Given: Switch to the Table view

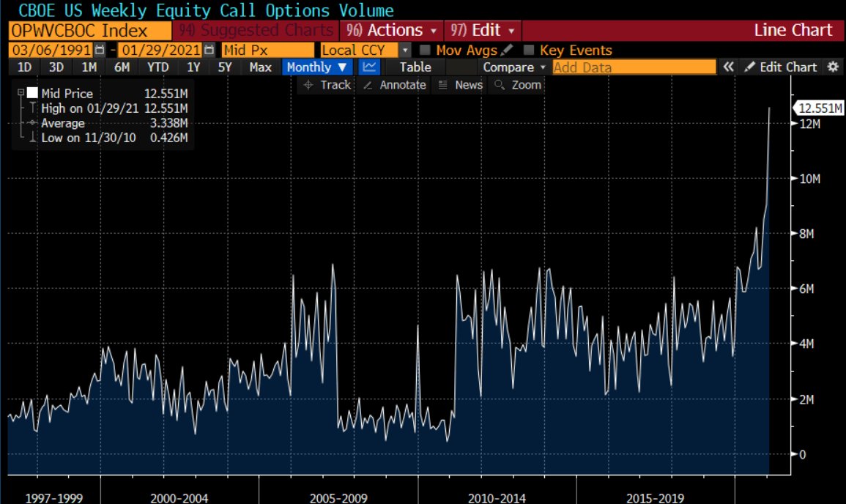Looking at the screenshot, I should pos(415,67).
